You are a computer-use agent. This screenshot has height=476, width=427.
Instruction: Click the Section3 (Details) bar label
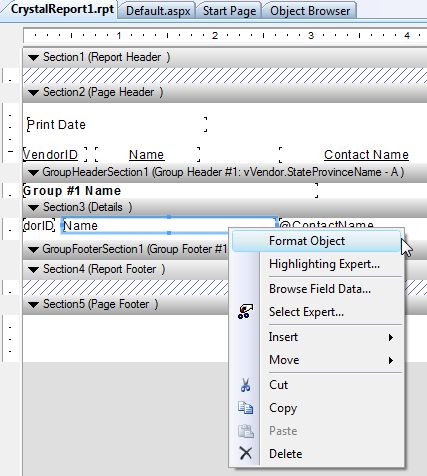click(x=88, y=207)
